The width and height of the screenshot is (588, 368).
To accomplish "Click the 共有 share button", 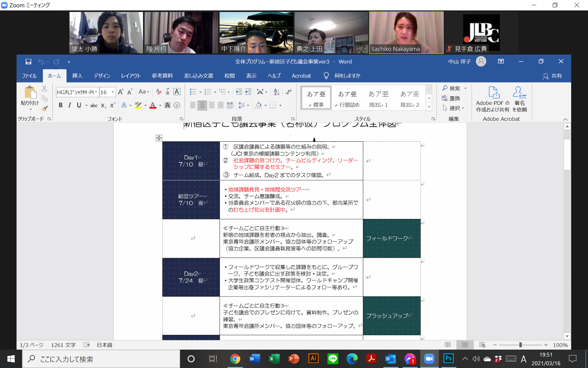I will (x=552, y=76).
